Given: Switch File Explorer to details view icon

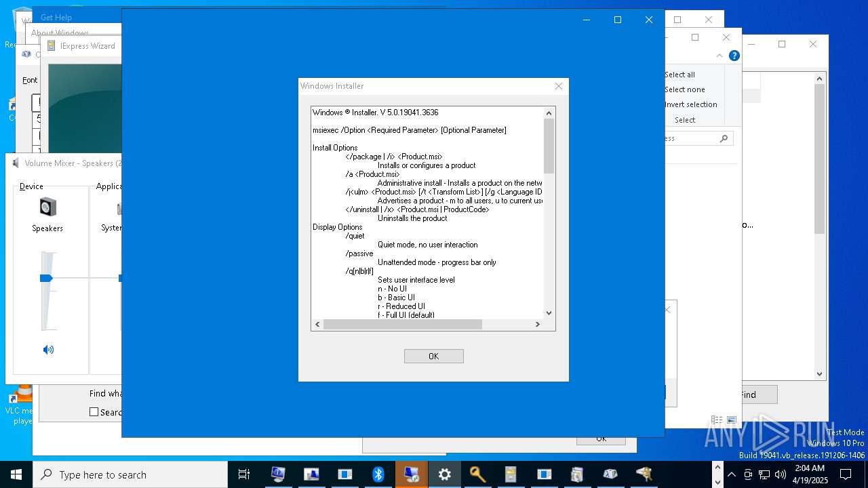Looking at the screenshot, I should pos(716,420).
